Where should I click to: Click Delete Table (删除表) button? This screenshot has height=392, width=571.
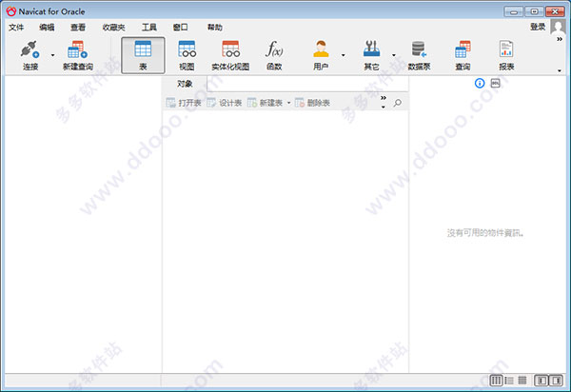coord(312,103)
